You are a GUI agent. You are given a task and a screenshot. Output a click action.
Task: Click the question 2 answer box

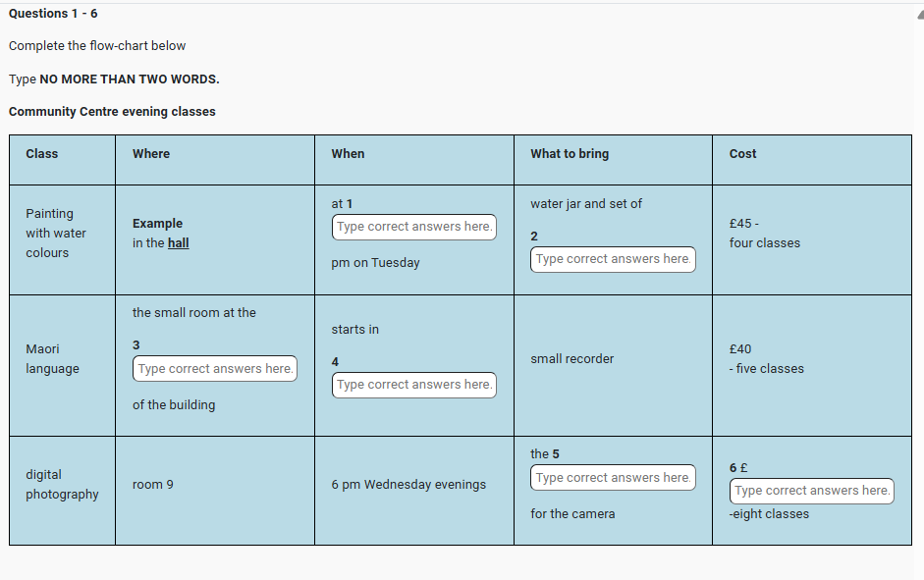pos(613,259)
